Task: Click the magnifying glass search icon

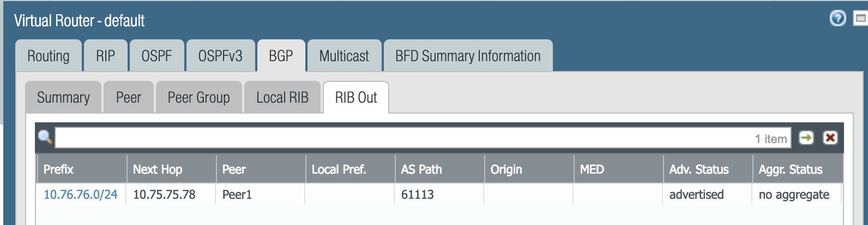Action: point(45,138)
